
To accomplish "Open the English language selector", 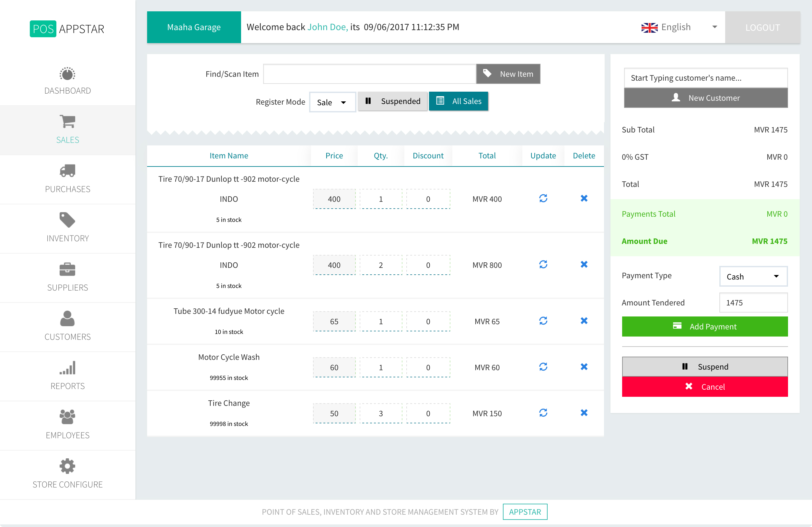I will (x=679, y=27).
